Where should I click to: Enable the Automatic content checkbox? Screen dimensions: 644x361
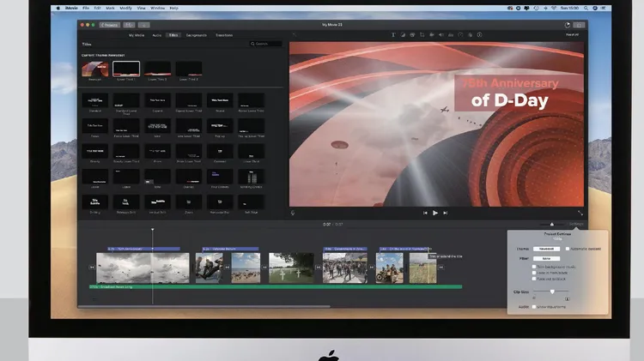(568, 249)
